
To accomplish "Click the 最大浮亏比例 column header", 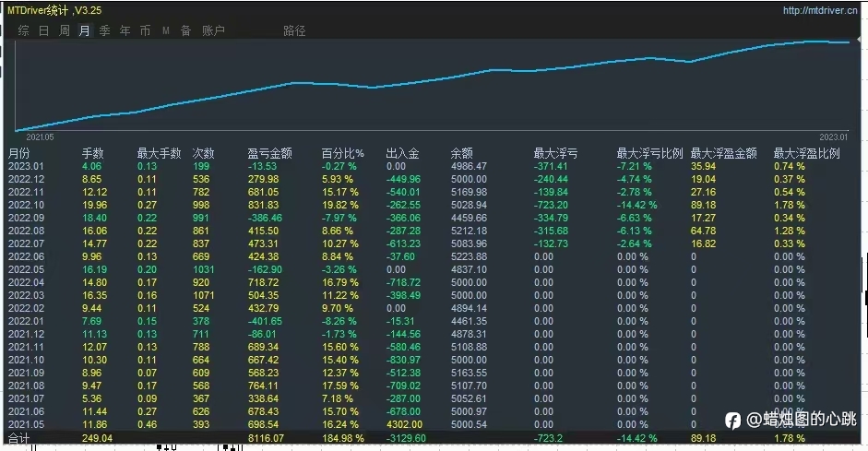I will 650,153.
